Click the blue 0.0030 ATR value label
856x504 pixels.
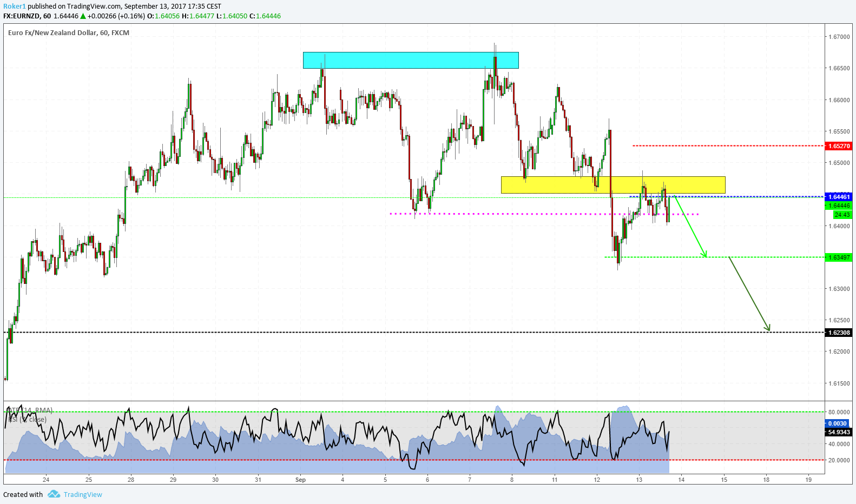[838, 423]
